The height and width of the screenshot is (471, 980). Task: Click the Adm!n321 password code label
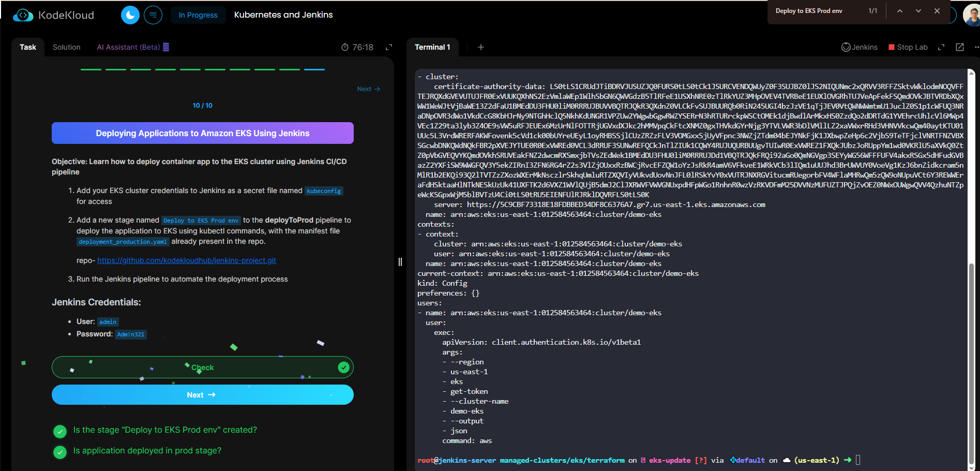click(131, 334)
